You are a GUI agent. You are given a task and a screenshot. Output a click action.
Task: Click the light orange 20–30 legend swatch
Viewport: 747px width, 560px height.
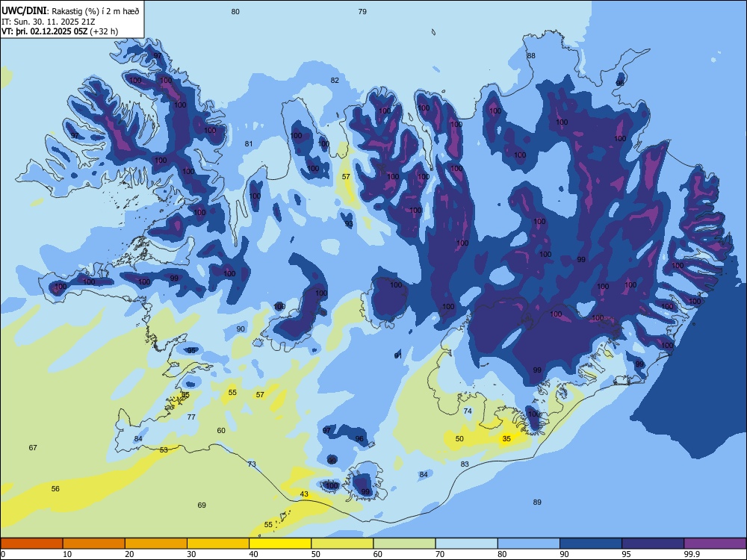(156, 544)
